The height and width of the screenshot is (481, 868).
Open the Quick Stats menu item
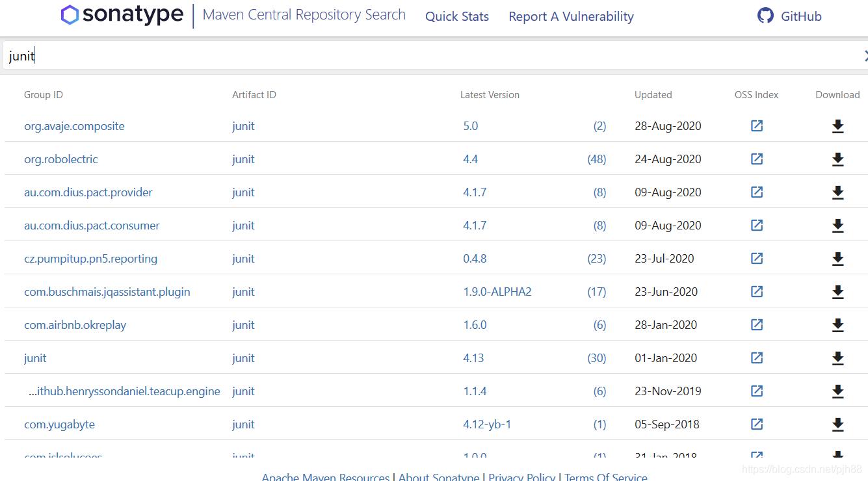tap(457, 17)
